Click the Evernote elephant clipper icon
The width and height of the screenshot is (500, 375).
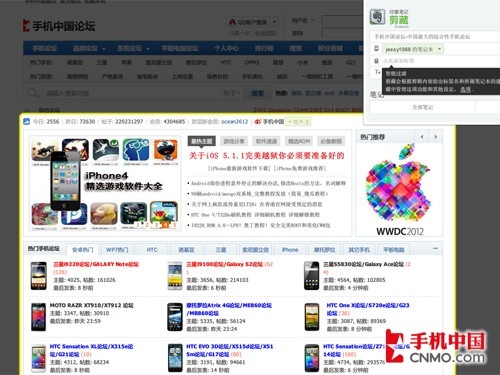pos(377,17)
